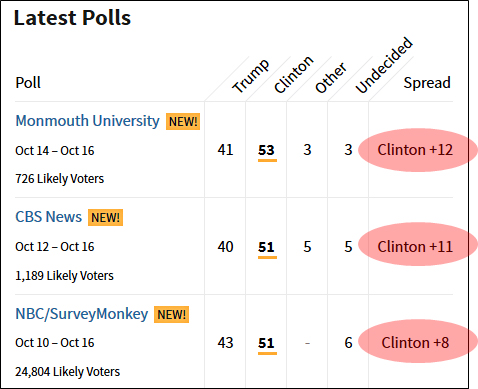Open the Monmouth University poll link

pos(87,121)
